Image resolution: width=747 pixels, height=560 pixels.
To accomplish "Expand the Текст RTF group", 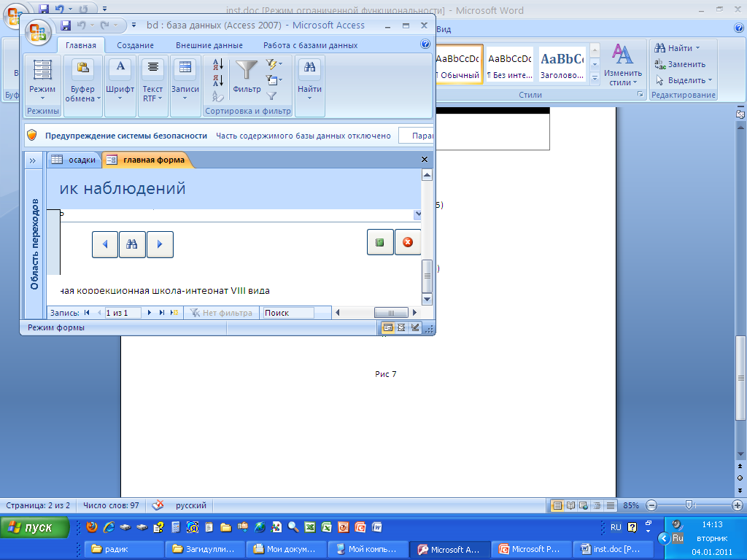I will [153, 86].
